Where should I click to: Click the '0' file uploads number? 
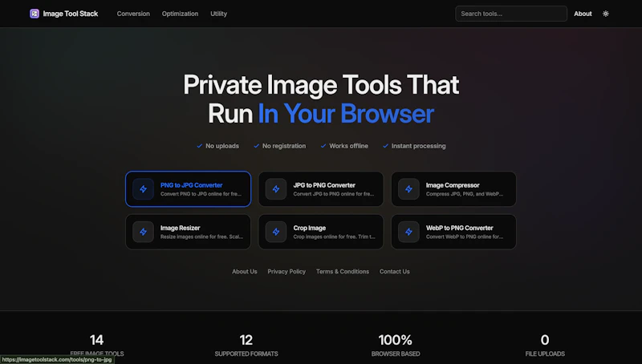(545, 340)
